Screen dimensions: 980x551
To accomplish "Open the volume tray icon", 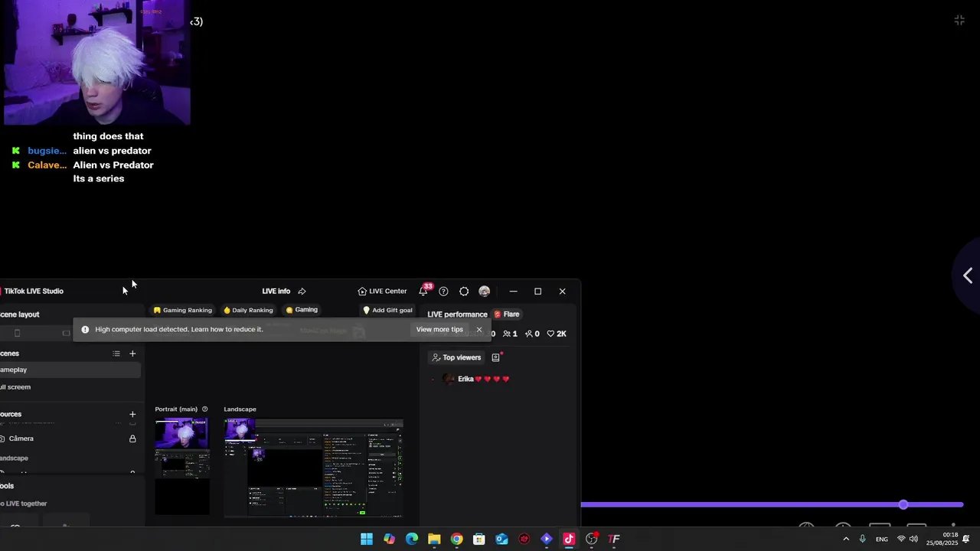I will 913,539.
